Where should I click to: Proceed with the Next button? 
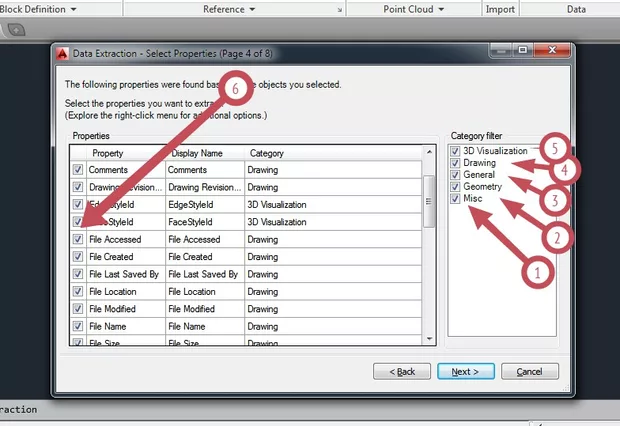click(466, 371)
